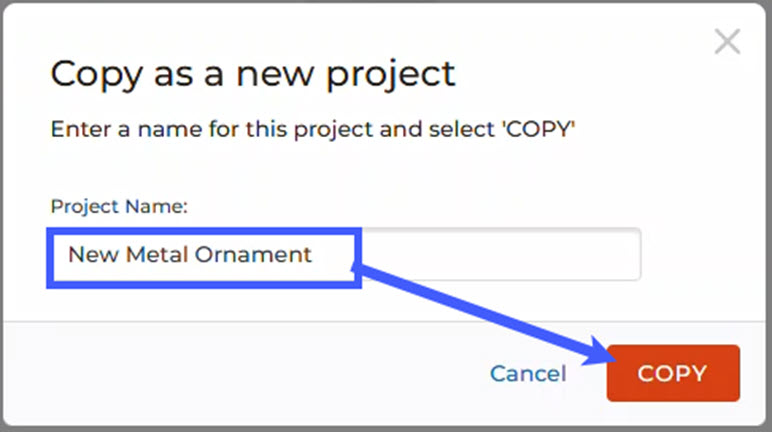This screenshot has height=432, width=772.
Task: Place cursor after the word 'Ornament'
Action: (x=314, y=255)
